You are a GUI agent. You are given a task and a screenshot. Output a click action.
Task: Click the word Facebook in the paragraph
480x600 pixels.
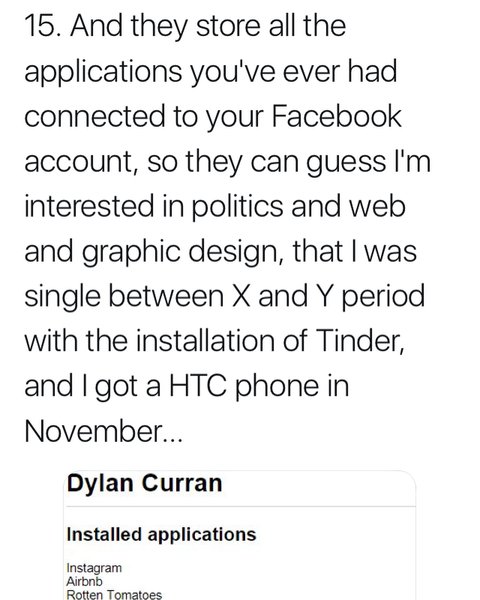click(x=336, y=116)
